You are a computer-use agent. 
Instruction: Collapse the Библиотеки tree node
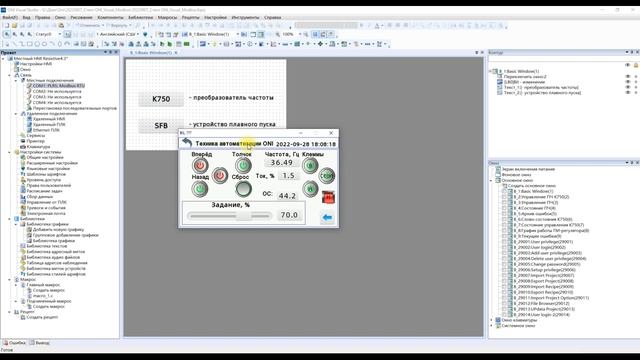tap(10, 219)
